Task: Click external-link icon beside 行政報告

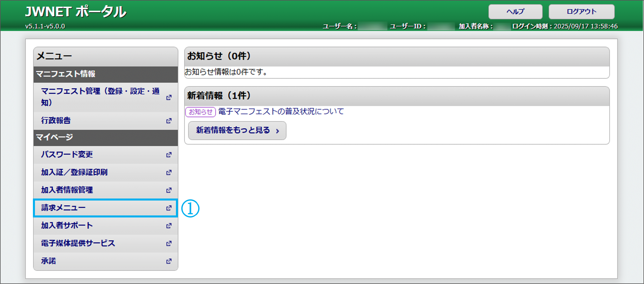Action: click(169, 121)
